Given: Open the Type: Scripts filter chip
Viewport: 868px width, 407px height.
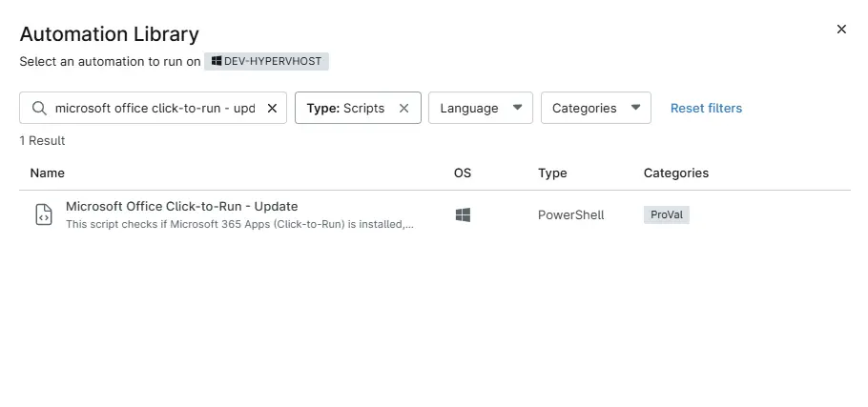Looking at the screenshot, I should click(x=346, y=109).
